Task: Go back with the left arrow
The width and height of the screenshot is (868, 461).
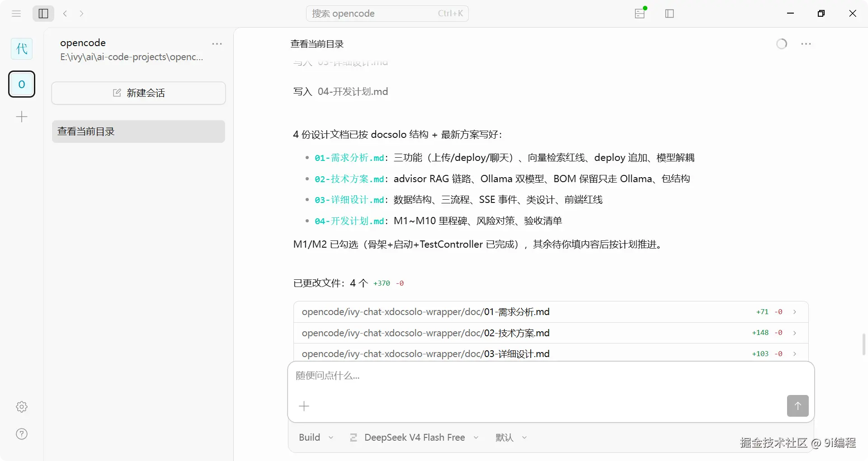Action: point(65,14)
